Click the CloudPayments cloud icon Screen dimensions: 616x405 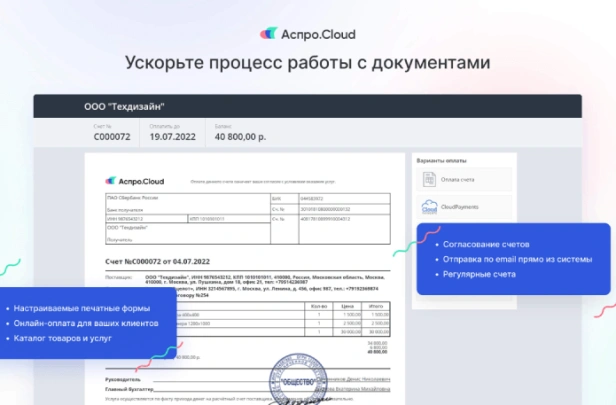point(429,207)
